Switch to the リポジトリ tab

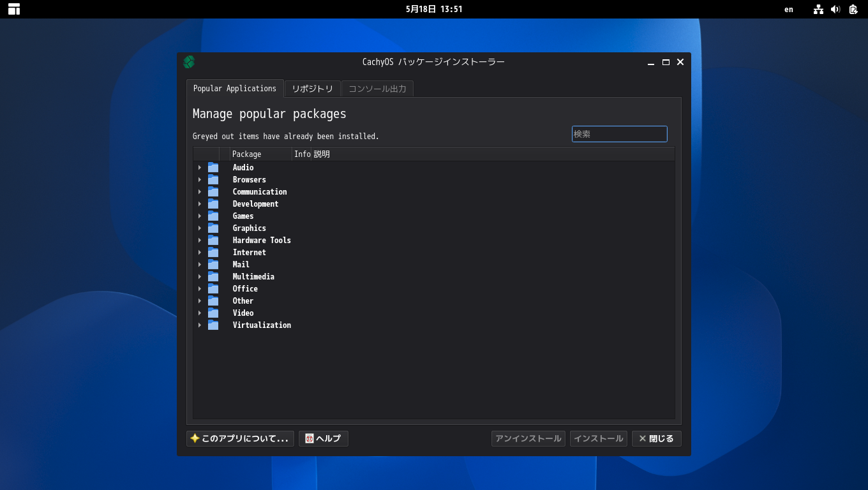coord(313,89)
